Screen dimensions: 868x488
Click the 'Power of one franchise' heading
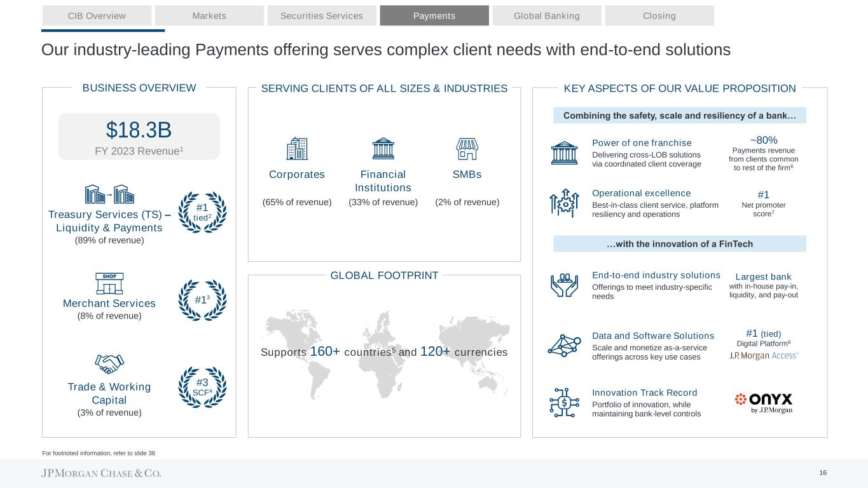pos(642,142)
